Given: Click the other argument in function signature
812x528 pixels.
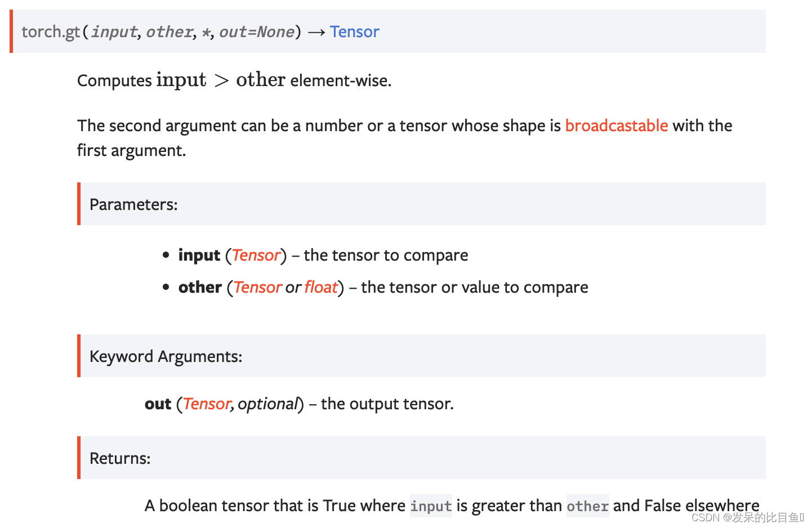Looking at the screenshot, I should (x=169, y=32).
